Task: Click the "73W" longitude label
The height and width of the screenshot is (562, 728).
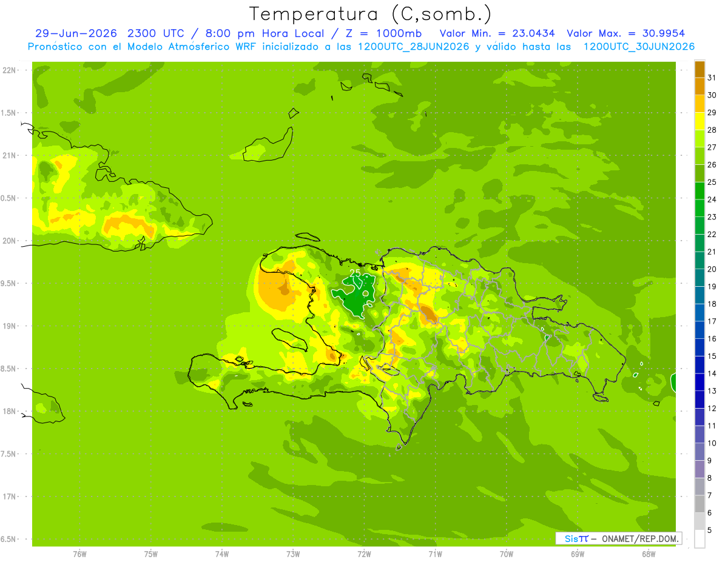Action: [293, 554]
